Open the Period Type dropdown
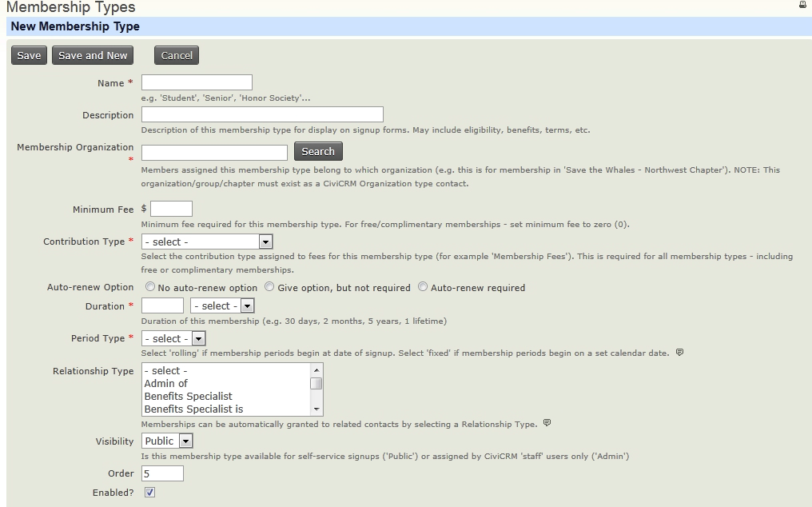Viewport: 812px width, 507px height. point(173,338)
